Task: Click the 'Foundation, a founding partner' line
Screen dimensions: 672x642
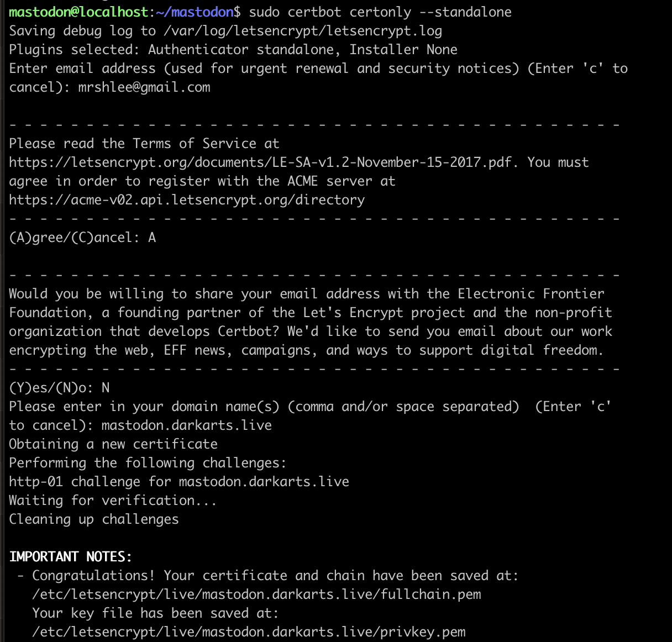Action: [x=311, y=313]
